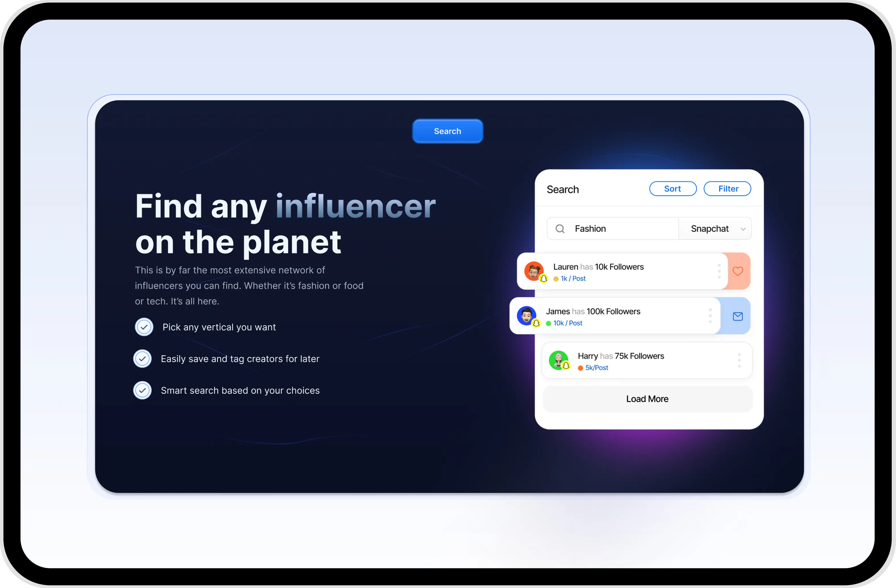
Task: Check the Pick any vertical checkbox
Action: coord(143,327)
